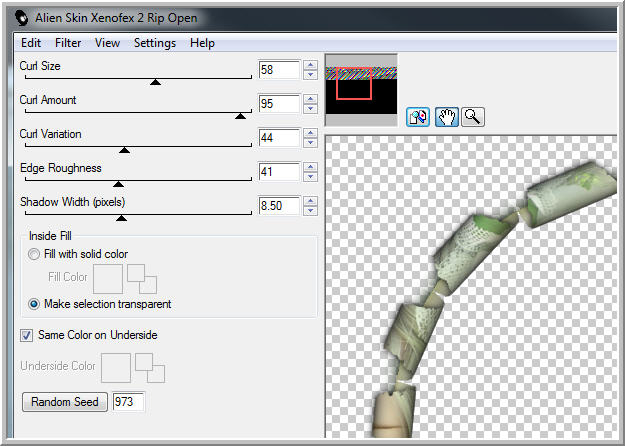Decrease Curl Size with down arrow
This screenshot has height=446, width=625.
point(310,75)
